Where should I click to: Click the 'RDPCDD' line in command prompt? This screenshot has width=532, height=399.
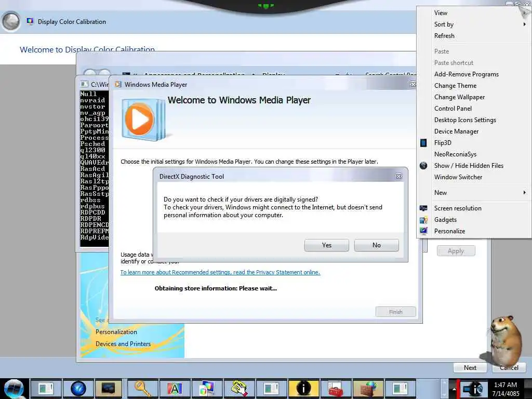coord(92,212)
